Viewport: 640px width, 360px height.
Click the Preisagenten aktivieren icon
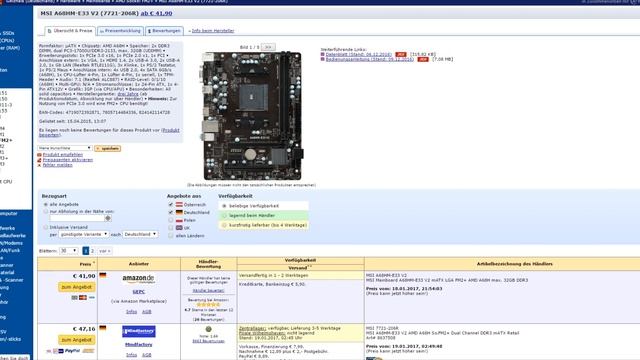coord(40,160)
